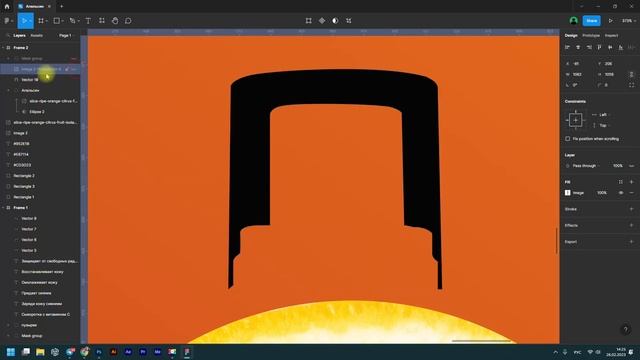Select the Text tool

88,21
